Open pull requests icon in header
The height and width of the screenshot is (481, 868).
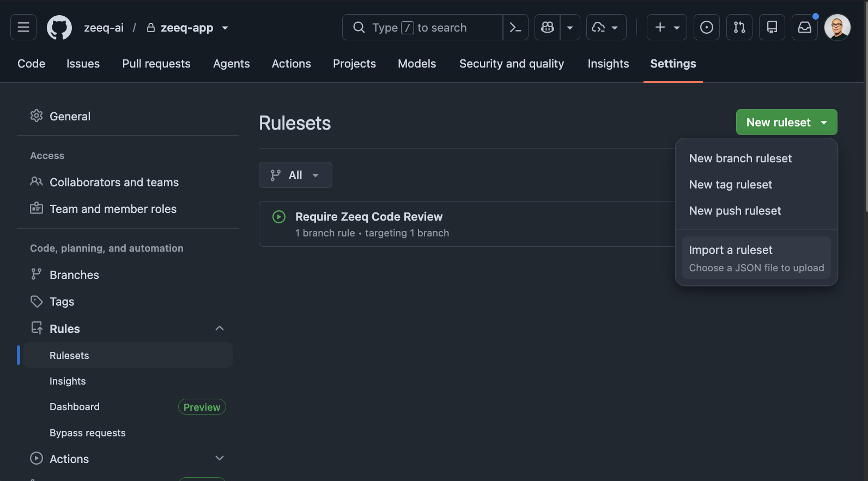coord(739,27)
